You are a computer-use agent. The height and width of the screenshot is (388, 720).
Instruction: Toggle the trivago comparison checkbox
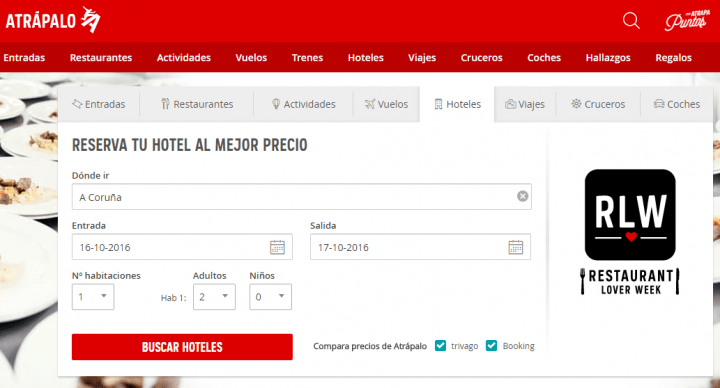[440, 346]
